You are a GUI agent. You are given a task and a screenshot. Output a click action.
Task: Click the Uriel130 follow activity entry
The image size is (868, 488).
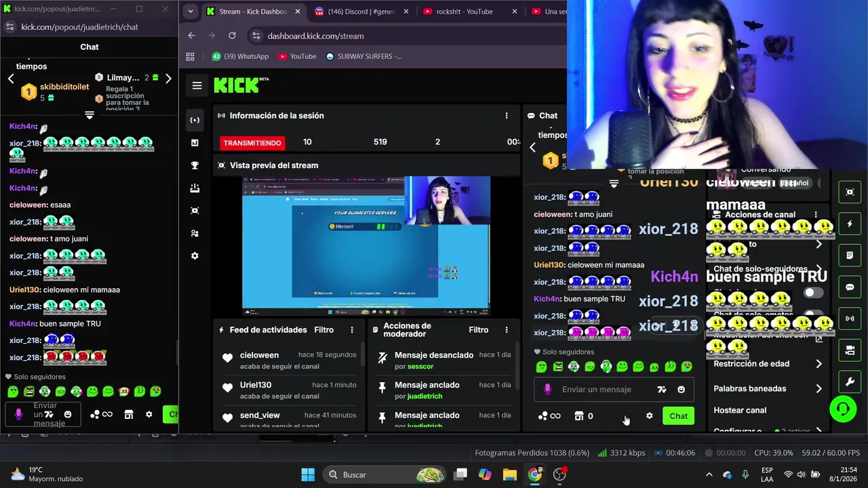pyautogui.click(x=289, y=390)
